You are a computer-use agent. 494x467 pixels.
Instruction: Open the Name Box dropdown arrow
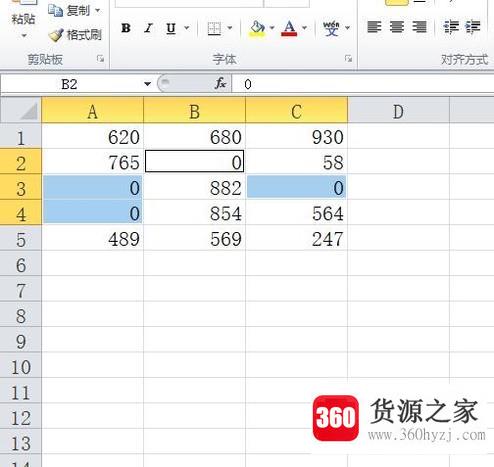click(x=147, y=84)
